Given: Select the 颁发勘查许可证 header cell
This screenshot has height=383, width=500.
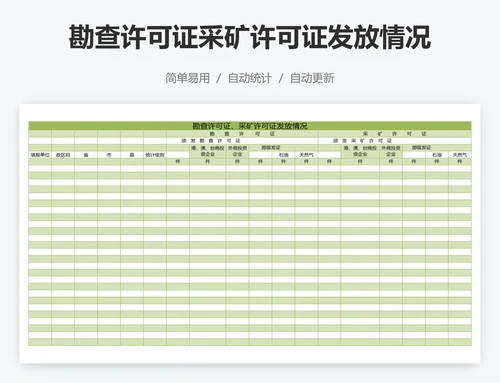Looking at the screenshot, I should [x=211, y=141].
